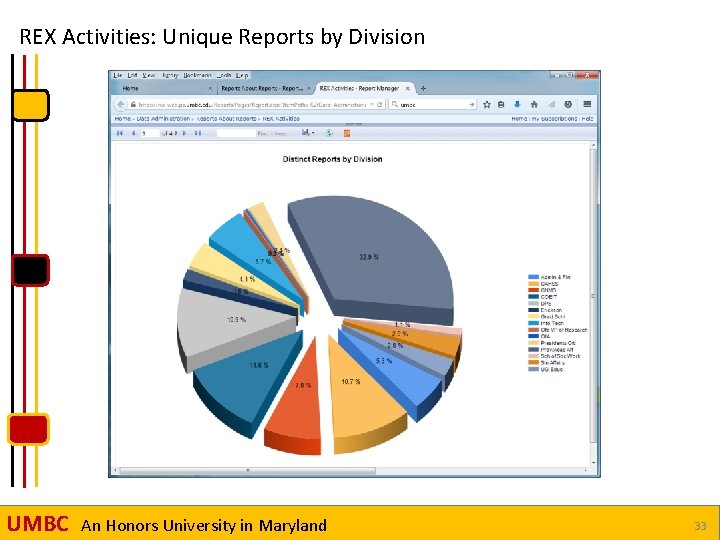720x540 pixels.
Task: Open the address bar history dropdown
Action: 372,105
